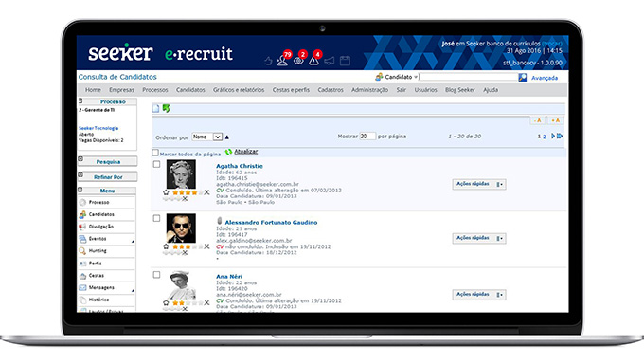The width and height of the screenshot is (644, 364).
Task: Open Ana Néri candidate profile link
Action: tap(229, 277)
